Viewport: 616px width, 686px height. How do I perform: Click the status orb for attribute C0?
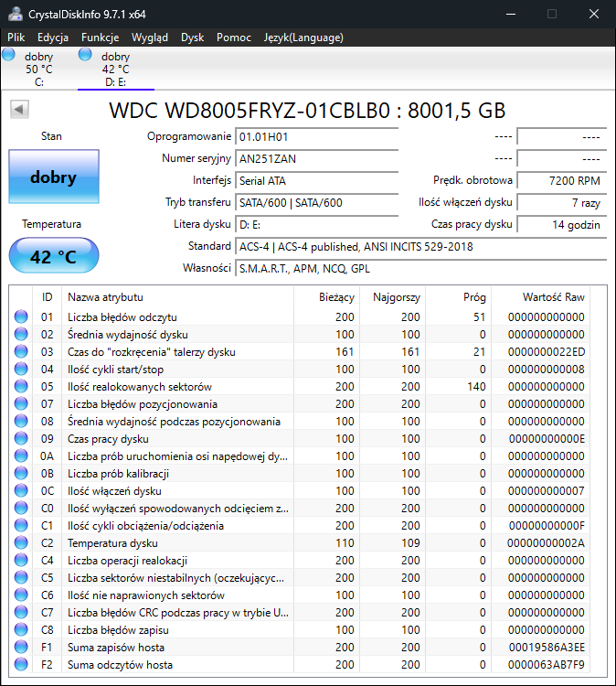click(21, 508)
